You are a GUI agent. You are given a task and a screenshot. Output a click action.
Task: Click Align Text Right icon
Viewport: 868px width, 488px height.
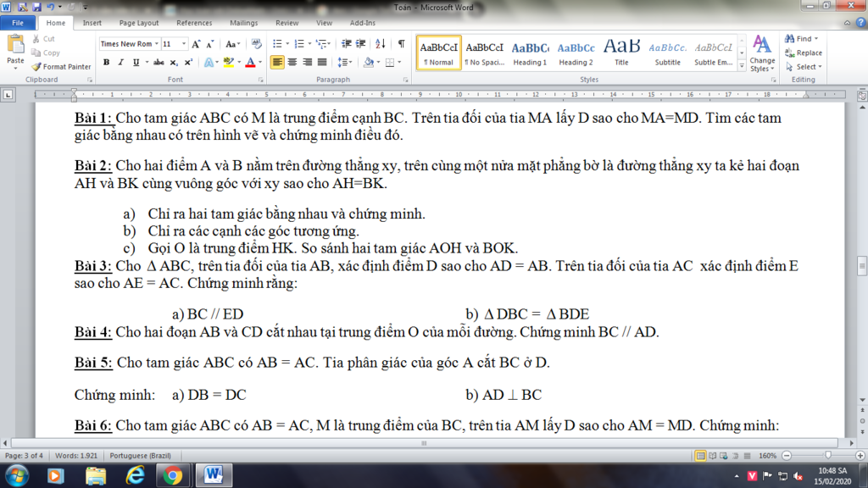(x=307, y=63)
